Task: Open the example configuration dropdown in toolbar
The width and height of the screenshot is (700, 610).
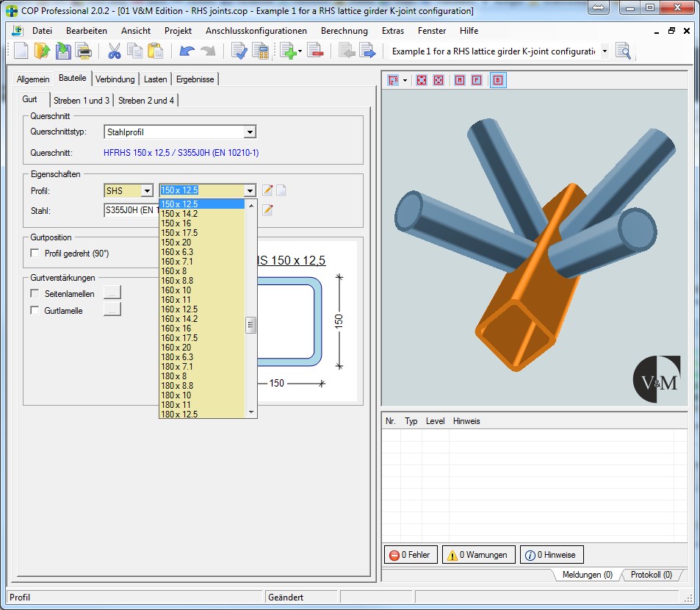Action: (605, 51)
